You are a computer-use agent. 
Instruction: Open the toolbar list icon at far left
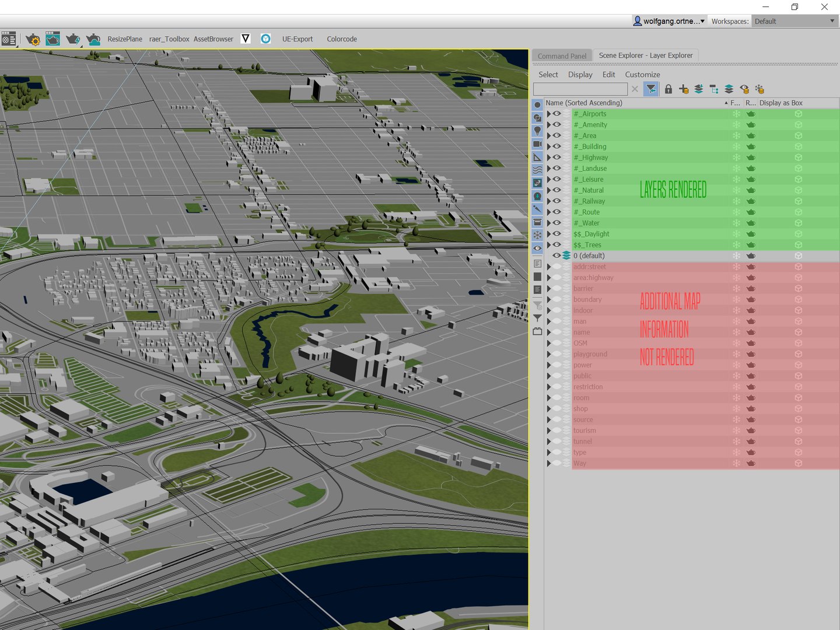point(9,39)
